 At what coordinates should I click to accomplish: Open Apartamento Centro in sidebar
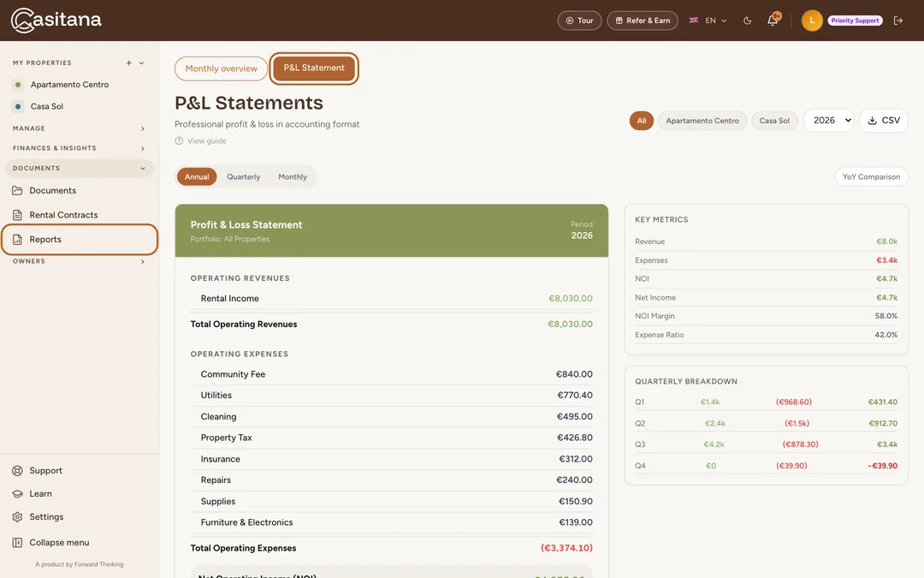tap(69, 85)
